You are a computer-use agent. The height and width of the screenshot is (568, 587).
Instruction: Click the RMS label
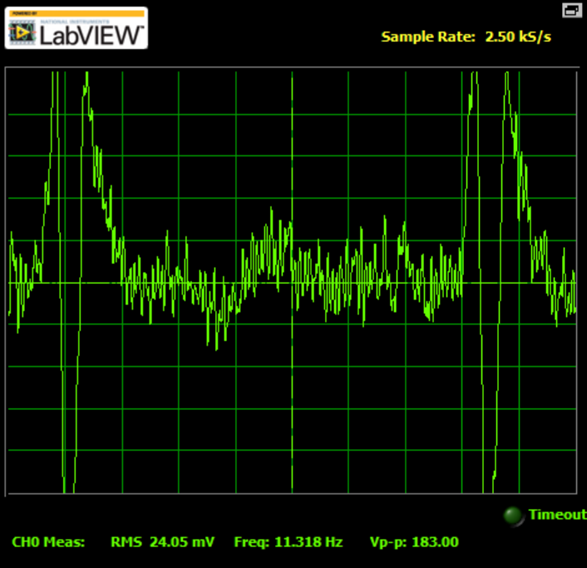click(126, 542)
